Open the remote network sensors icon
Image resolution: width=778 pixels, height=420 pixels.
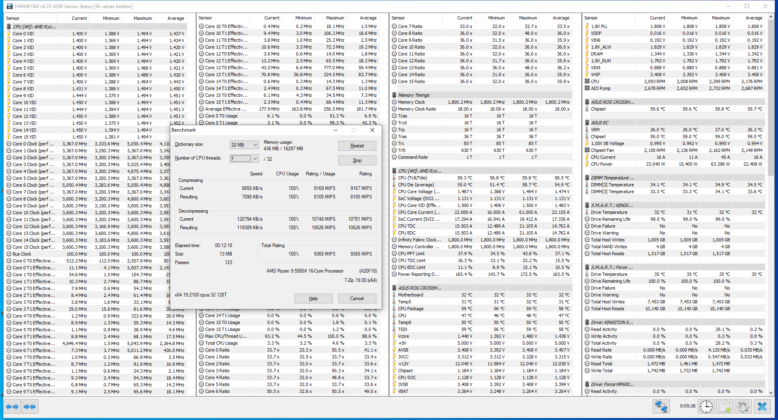[661, 406]
